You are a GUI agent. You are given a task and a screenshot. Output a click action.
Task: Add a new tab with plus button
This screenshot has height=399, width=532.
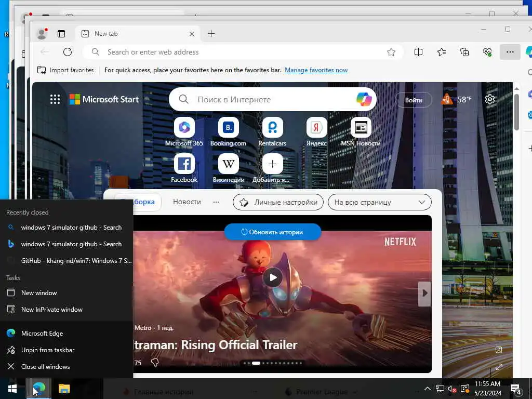click(211, 34)
